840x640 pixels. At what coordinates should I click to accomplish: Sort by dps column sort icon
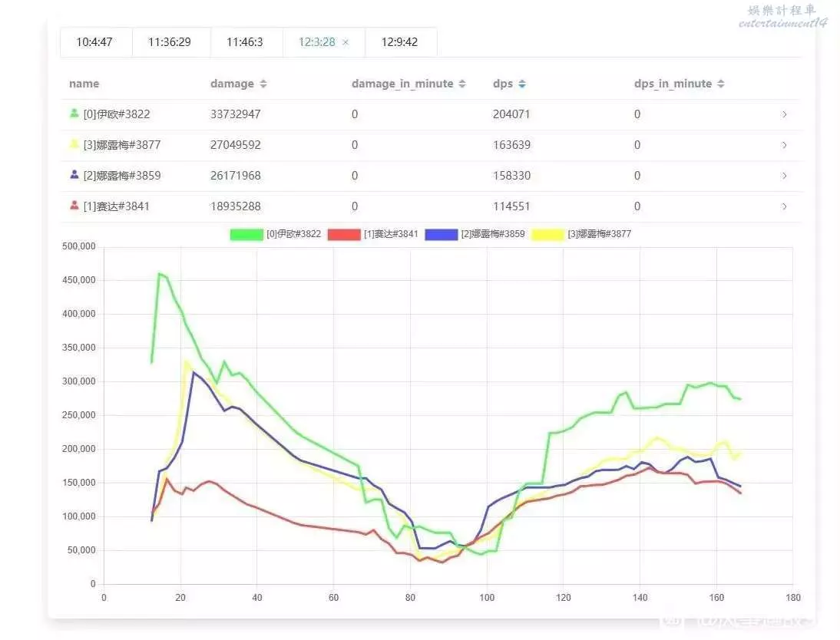click(522, 84)
